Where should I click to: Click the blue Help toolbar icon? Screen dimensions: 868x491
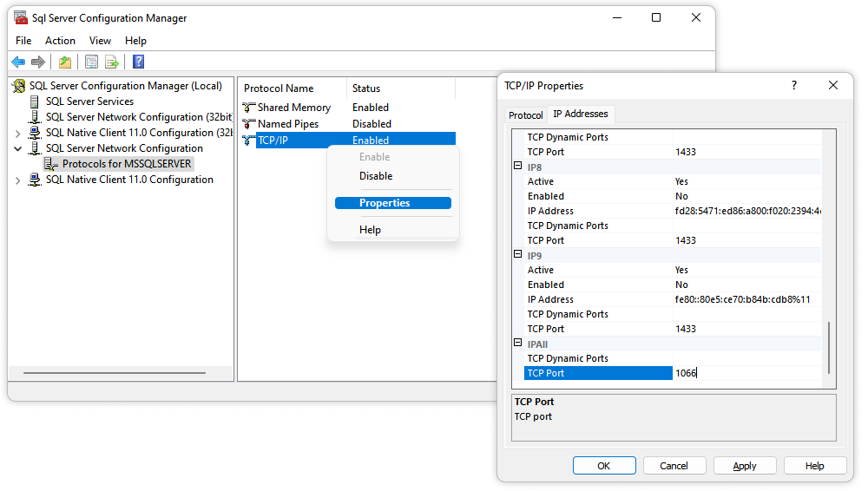coord(138,62)
